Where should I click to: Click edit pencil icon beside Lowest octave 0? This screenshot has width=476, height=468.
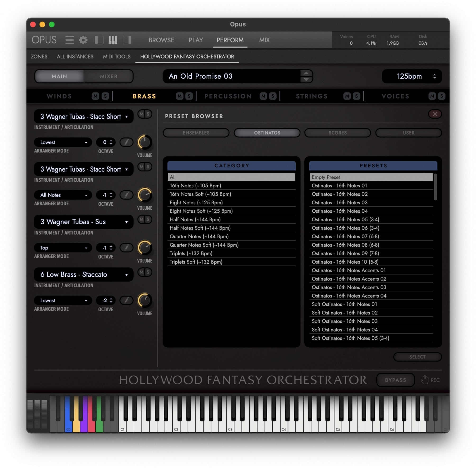(x=127, y=142)
